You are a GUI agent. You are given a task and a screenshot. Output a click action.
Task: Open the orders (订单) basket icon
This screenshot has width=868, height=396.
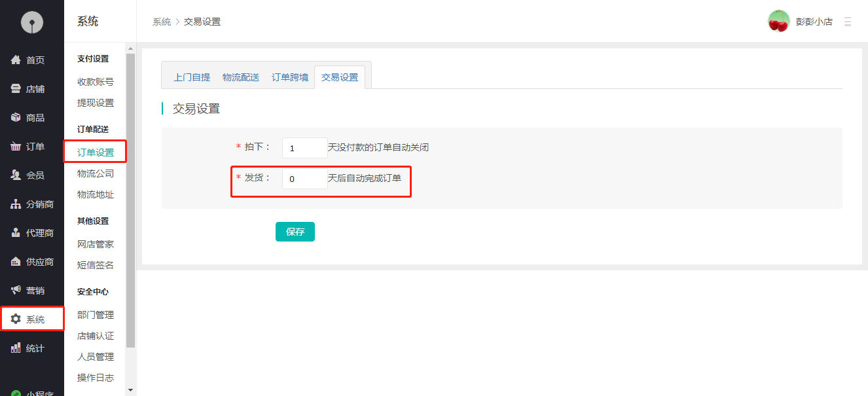point(16,147)
